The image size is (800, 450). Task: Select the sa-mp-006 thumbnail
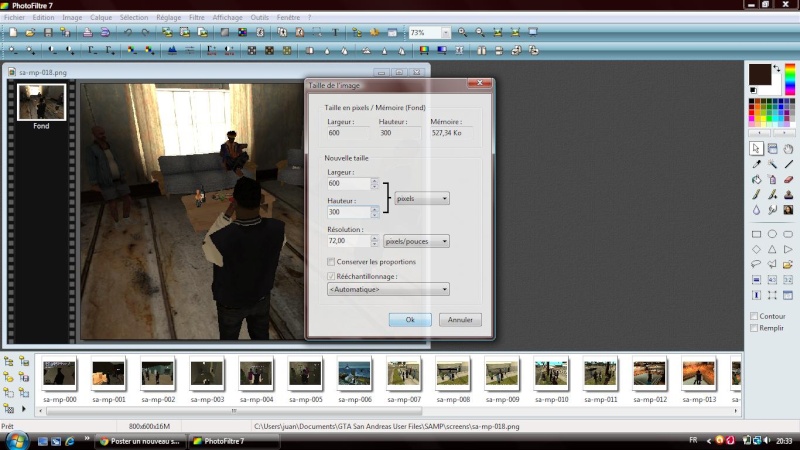[354, 373]
